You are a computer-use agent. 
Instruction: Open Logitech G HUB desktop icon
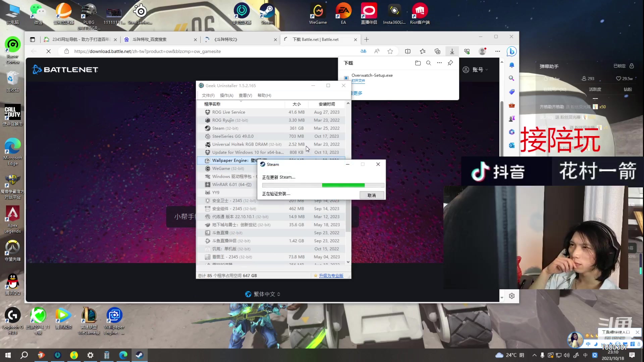13,321
